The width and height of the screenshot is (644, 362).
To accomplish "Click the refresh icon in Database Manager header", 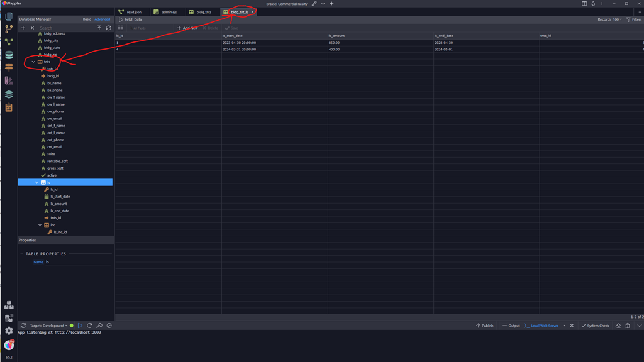I will 109,28.
